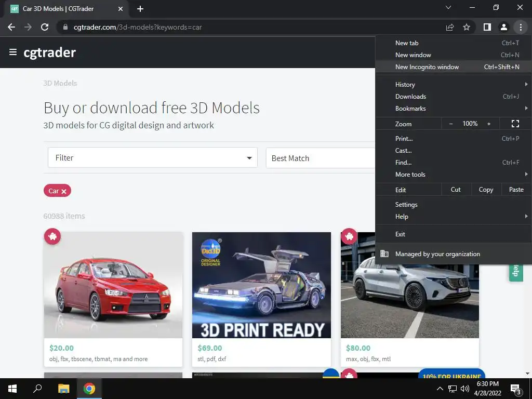The height and width of the screenshot is (399, 532).
Task: Open the side panel icon in toolbar
Action: [487, 27]
